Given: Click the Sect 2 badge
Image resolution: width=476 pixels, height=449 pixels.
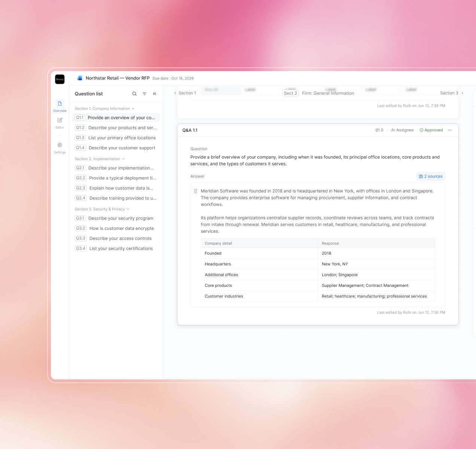Looking at the screenshot, I should coord(290,93).
